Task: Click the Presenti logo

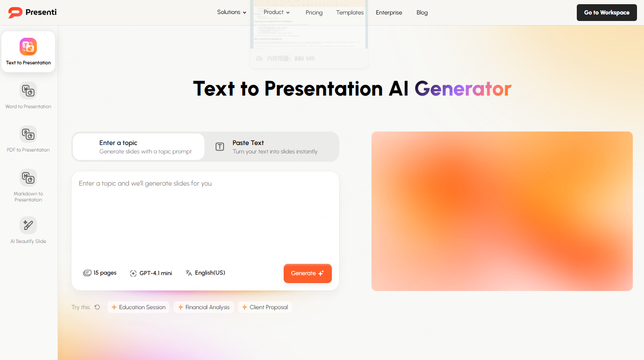Action: [32, 13]
